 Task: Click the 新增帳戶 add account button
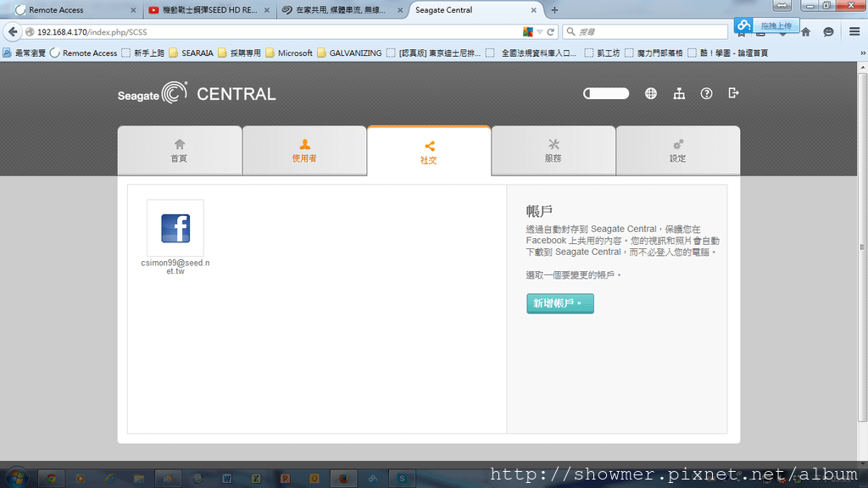(x=560, y=303)
